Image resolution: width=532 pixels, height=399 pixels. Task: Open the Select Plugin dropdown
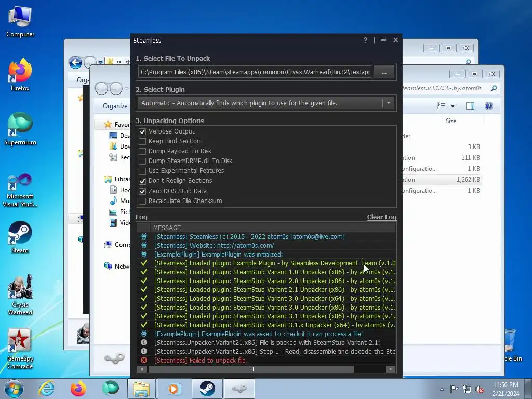pyautogui.click(x=389, y=103)
